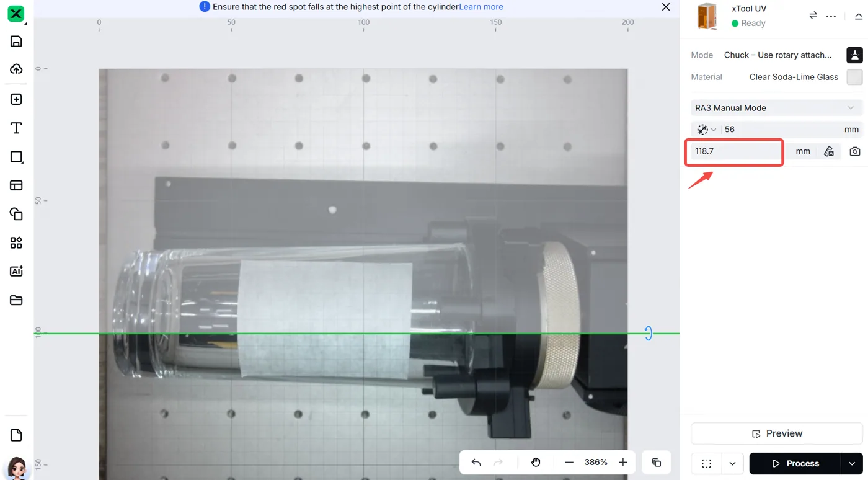Open the cloud upload icon
Viewport: 868px width, 480px height.
click(16, 69)
